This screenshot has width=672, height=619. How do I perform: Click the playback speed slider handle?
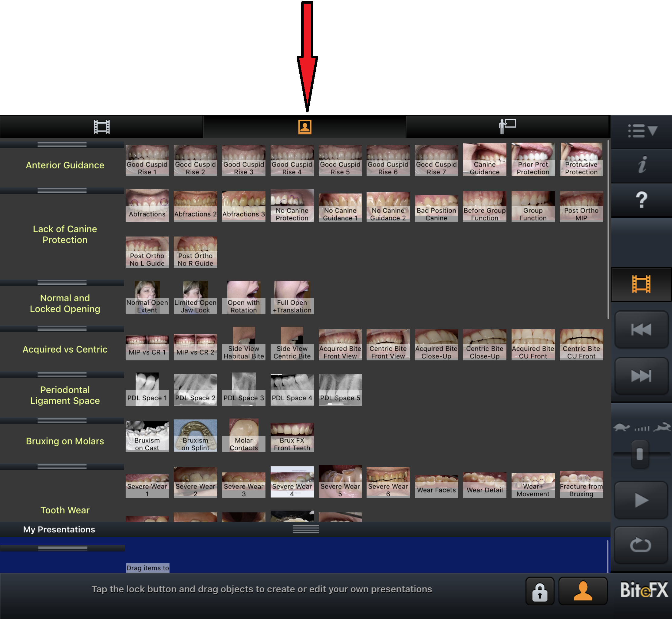point(640,454)
